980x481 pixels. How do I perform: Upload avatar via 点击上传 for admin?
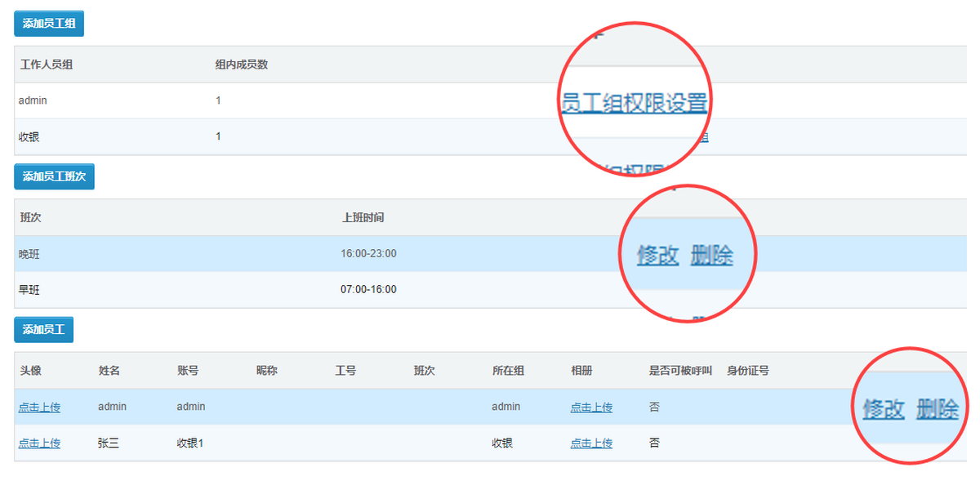click(x=39, y=407)
